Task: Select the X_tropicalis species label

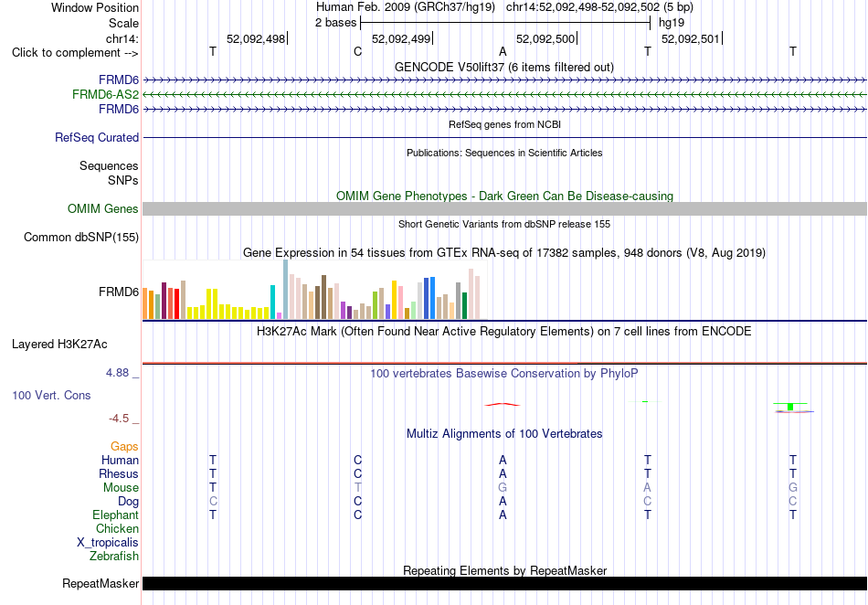Action: (x=108, y=543)
